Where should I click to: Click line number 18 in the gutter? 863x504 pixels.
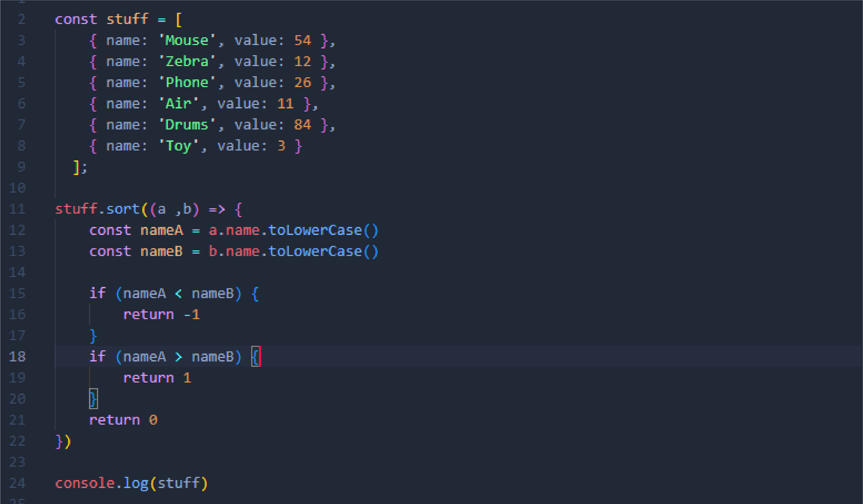click(18, 356)
